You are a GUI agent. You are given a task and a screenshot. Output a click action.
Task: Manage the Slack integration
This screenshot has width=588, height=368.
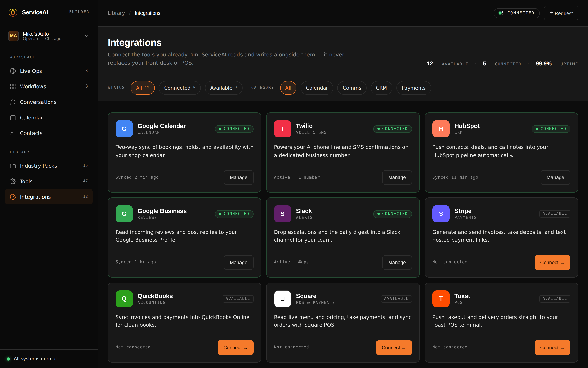click(397, 262)
